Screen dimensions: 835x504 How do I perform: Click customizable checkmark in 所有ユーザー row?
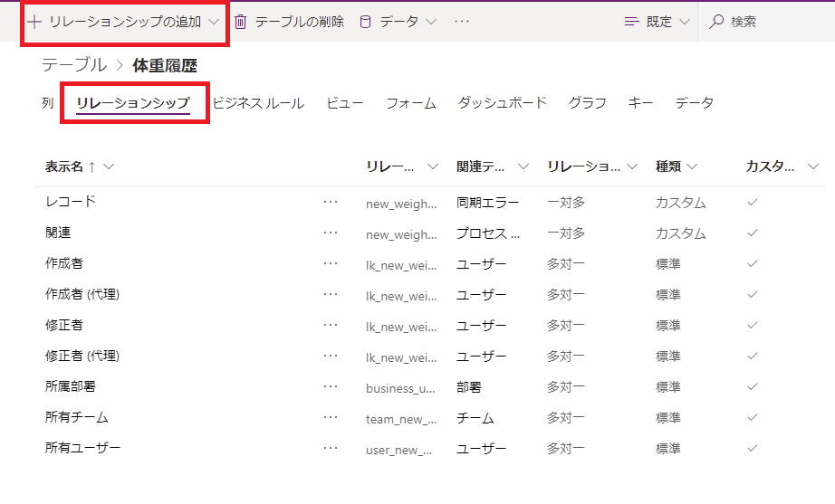pyautogui.click(x=753, y=449)
